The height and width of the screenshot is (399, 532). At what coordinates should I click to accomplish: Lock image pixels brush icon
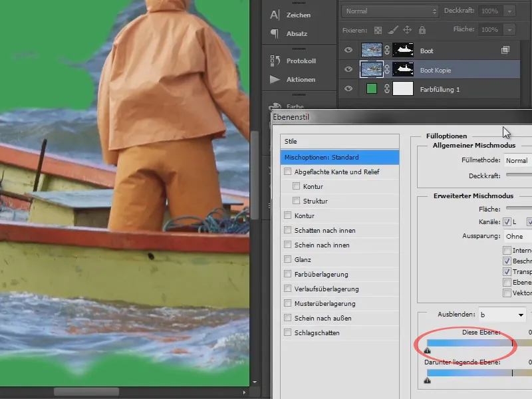click(392, 30)
